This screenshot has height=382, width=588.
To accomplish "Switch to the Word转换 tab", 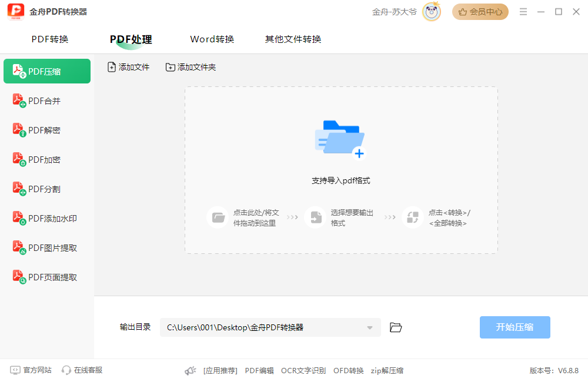I will (x=212, y=39).
